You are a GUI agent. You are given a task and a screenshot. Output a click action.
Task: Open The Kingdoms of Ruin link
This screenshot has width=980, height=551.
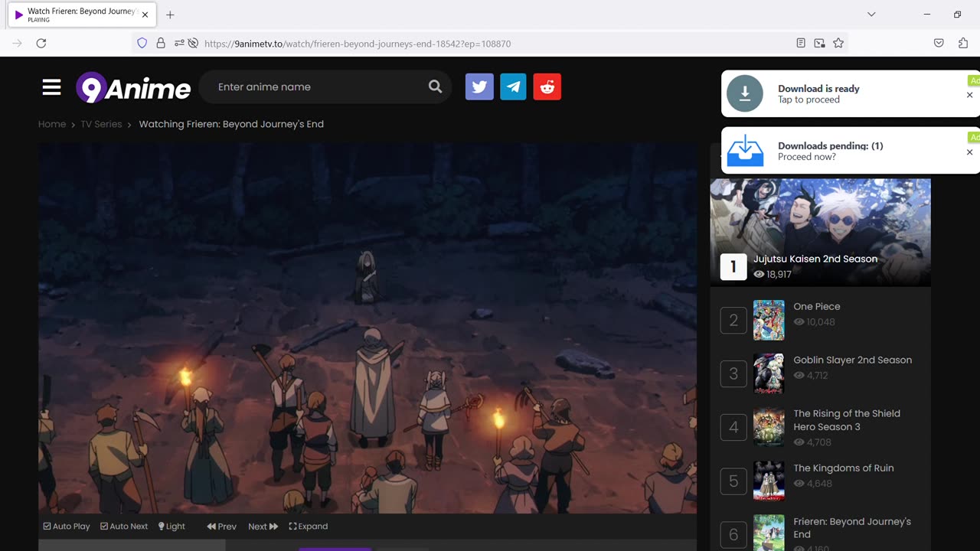point(843,468)
